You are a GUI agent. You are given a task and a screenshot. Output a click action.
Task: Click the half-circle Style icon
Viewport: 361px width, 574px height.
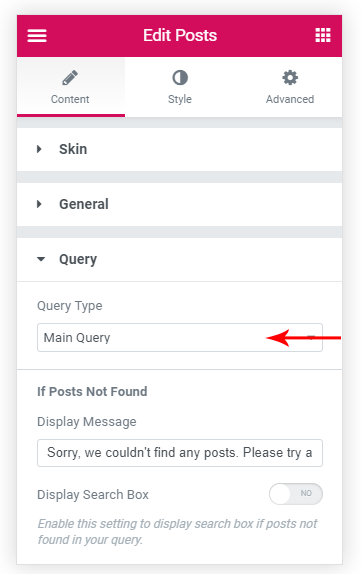click(180, 78)
